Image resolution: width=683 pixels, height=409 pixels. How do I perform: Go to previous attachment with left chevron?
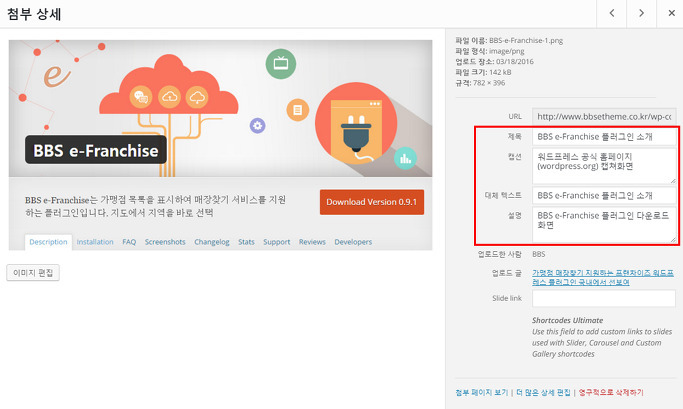tap(612, 14)
